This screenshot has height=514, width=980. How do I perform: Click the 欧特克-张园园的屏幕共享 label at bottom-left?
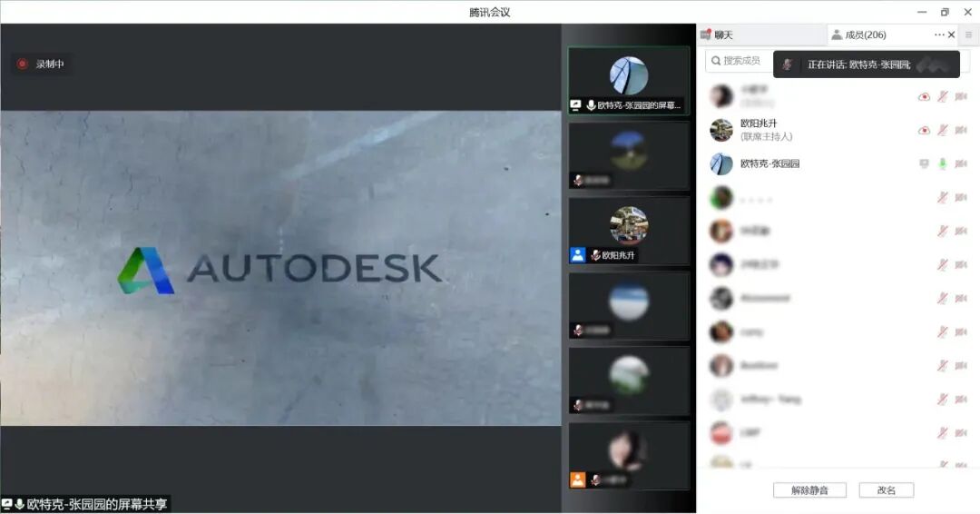coord(85,504)
